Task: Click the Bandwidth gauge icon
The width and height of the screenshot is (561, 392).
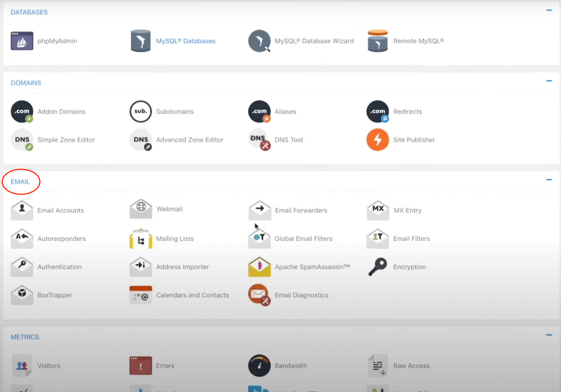Action: coord(259,365)
